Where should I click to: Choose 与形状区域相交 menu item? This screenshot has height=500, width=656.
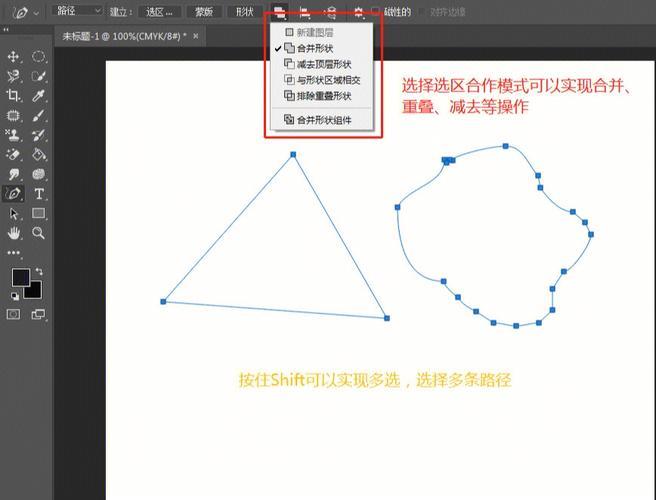click(322, 80)
